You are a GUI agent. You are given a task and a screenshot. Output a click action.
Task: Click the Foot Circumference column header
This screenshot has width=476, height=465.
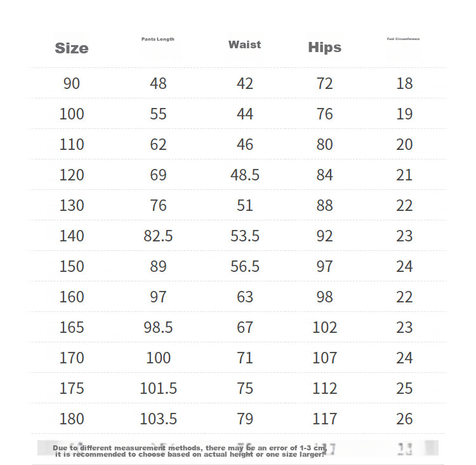tap(403, 39)
